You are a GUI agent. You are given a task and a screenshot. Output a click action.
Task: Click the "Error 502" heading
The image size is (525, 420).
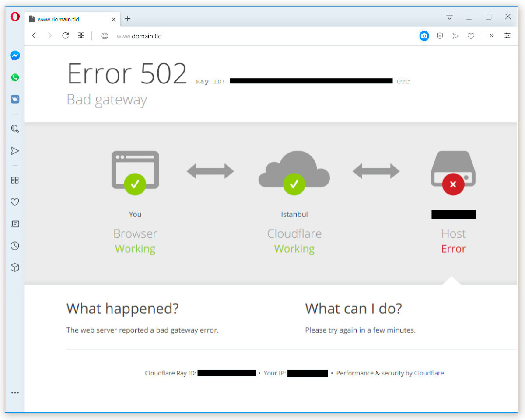[x=127, y=73]
